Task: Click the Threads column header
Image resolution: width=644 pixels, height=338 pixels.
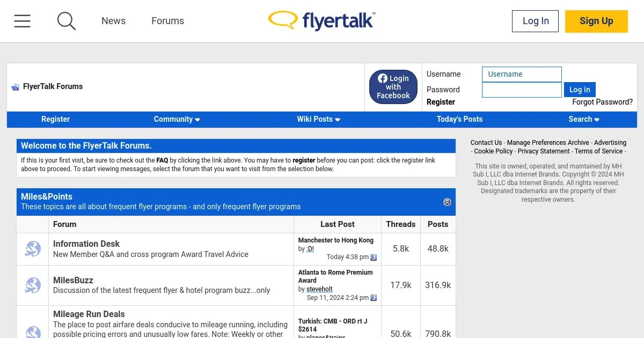Action: 401,224
